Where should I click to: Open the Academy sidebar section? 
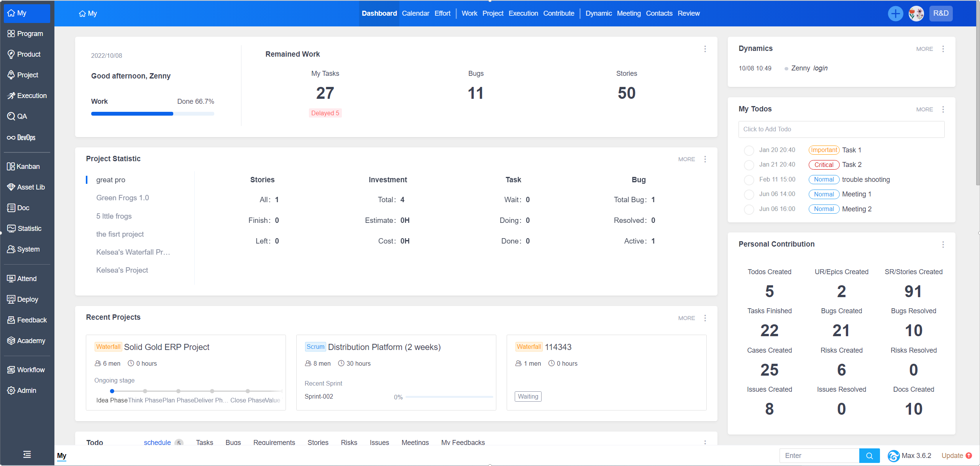26,340
